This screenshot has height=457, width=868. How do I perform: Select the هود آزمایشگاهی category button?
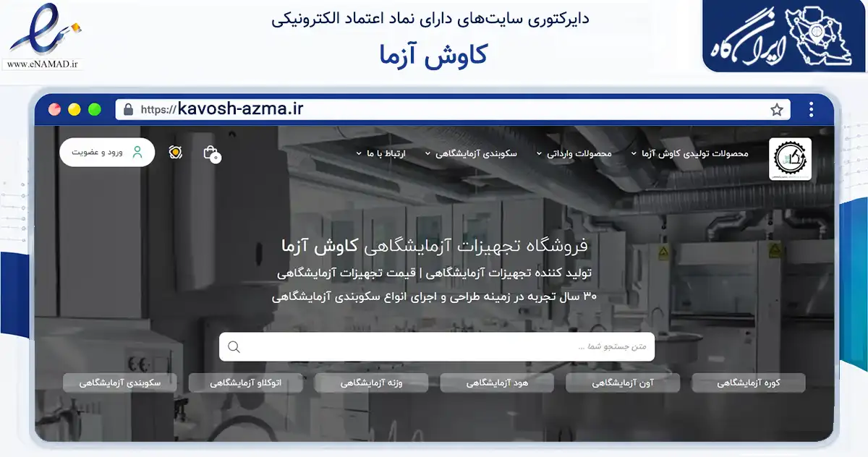[x=497, y=383]
